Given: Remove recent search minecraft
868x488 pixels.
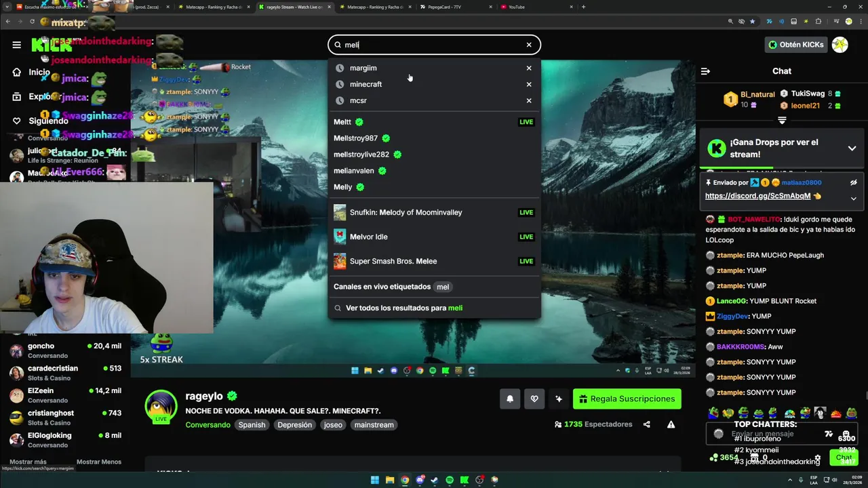Looking at the screenshot, I should pos(529,84).
